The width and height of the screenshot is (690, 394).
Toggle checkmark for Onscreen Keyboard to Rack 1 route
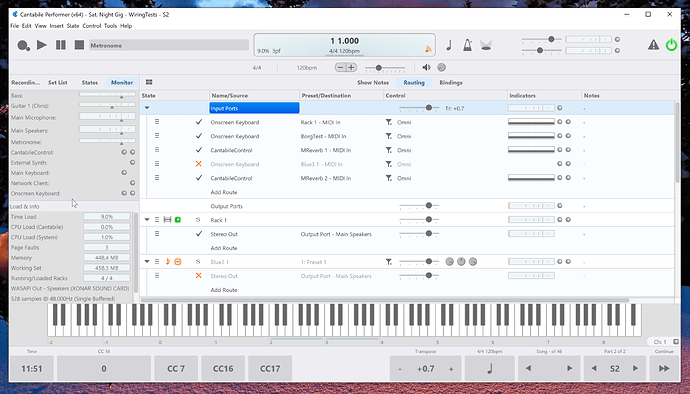click(199, 122)
